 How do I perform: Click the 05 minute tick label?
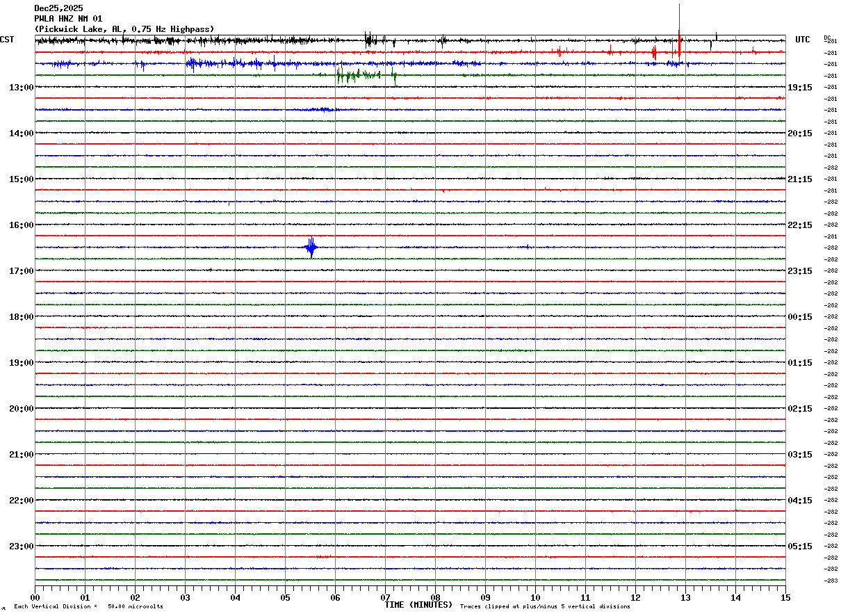point(285,597)
